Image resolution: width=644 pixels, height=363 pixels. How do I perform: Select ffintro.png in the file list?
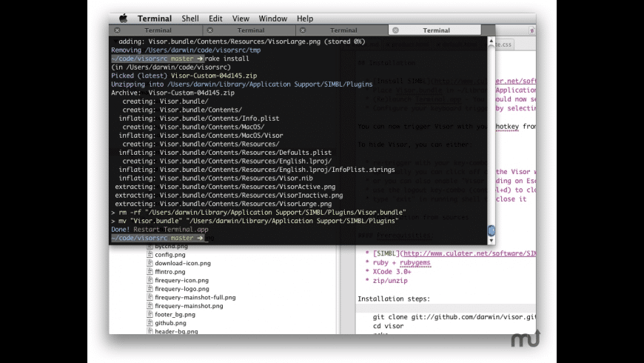click(x=170, y=272)
